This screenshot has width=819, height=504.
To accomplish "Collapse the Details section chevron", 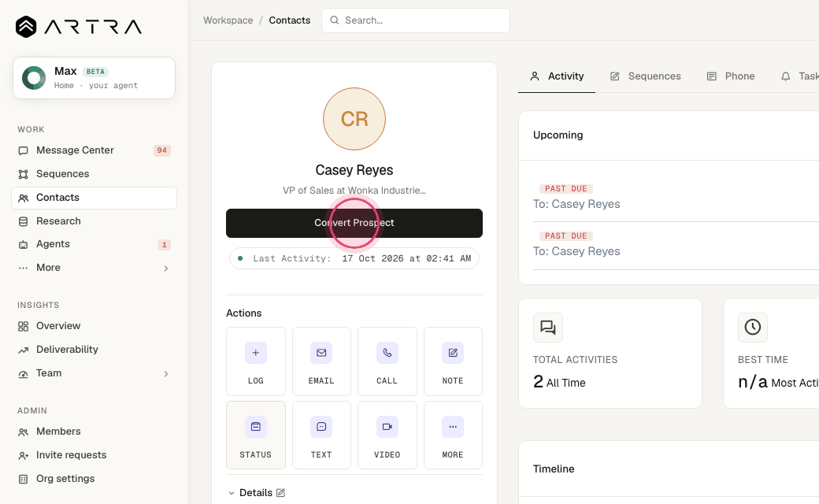I will coord(232,493).
